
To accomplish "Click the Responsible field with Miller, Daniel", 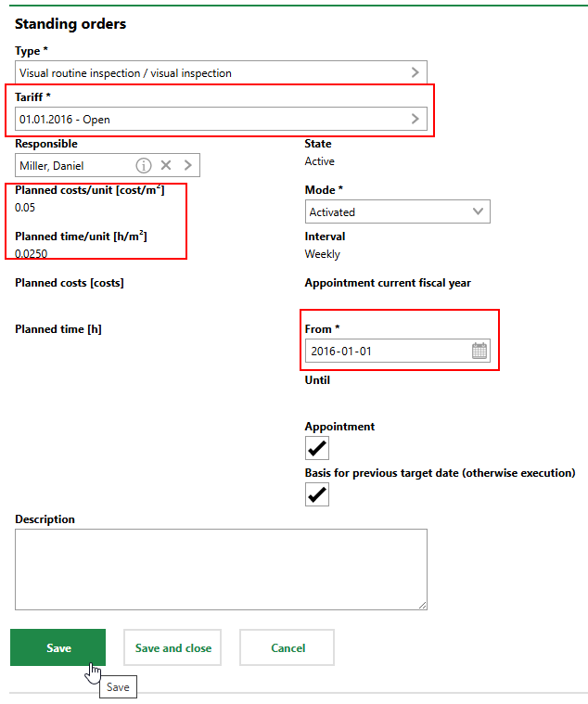I will click(72, 165).
